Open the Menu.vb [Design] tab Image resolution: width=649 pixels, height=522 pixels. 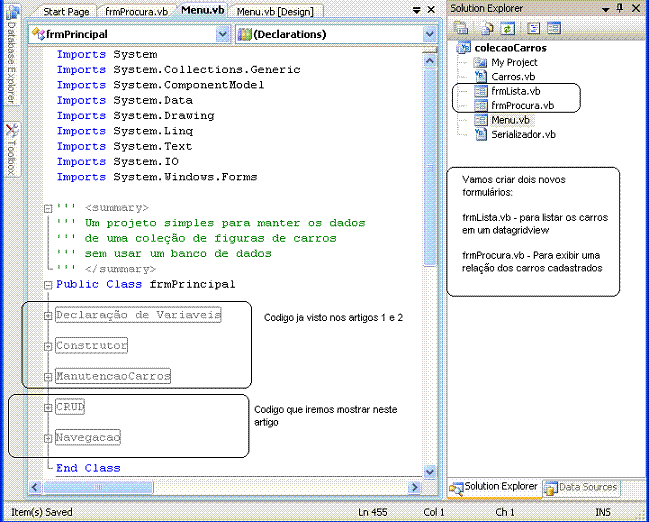tap(275, 12)
